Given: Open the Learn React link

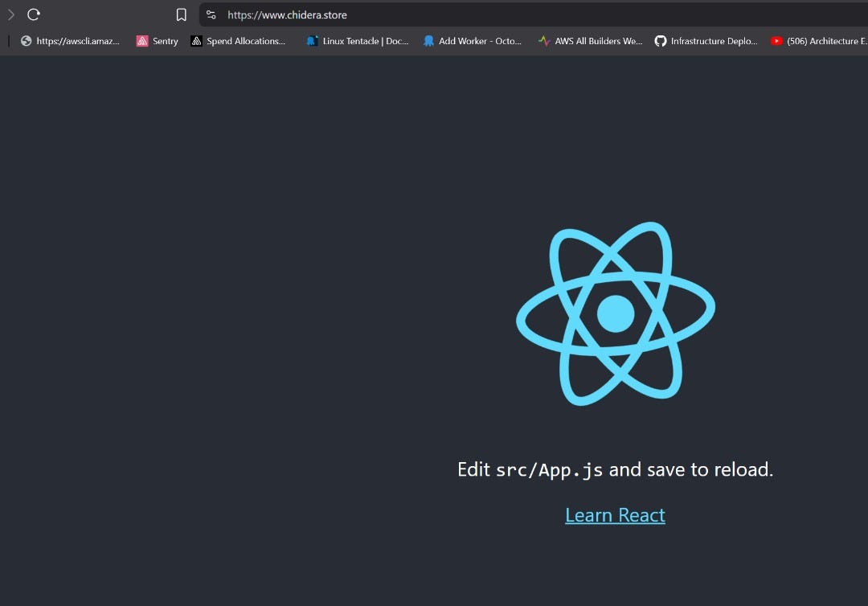Looking at the screenshot, I should click(x=615, y=514).
